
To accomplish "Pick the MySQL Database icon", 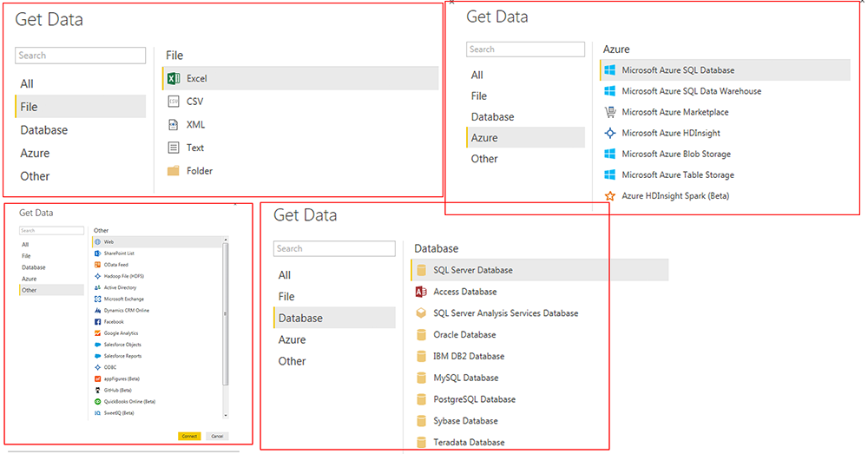I will 421,378.
